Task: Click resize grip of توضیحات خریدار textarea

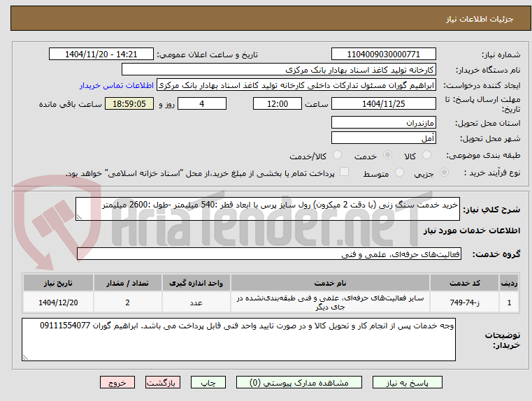Action: (25, 357)
